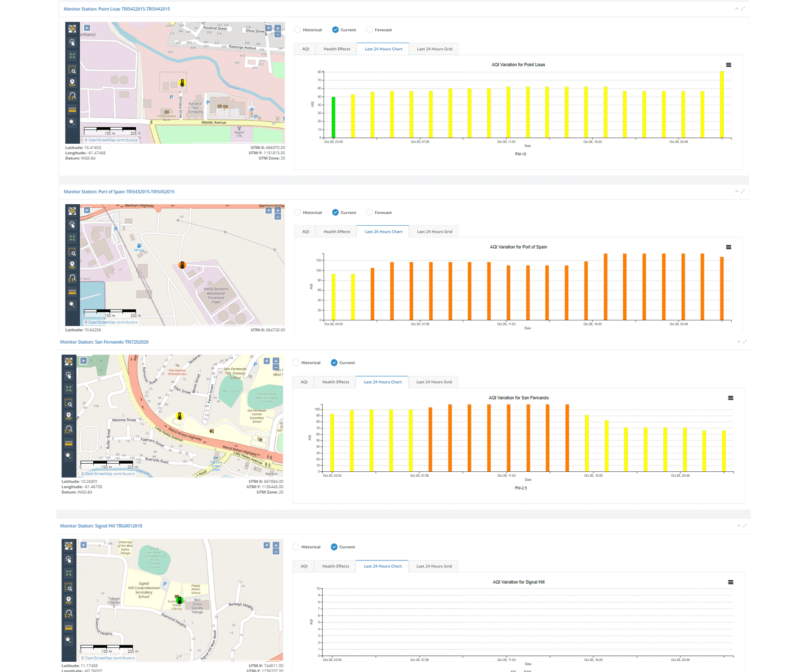807x672 pixels.
Task: Click the location pin tool on Point Lisas map
Action: 72,82
